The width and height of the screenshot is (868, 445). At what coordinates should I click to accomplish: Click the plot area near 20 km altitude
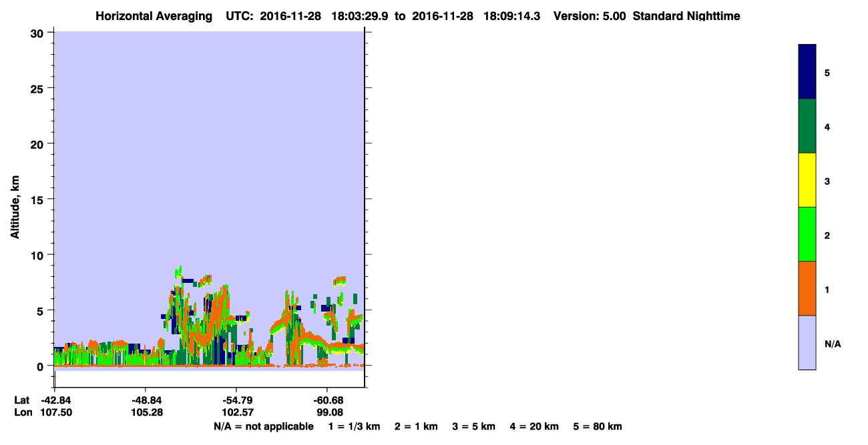tap(209, 143)
